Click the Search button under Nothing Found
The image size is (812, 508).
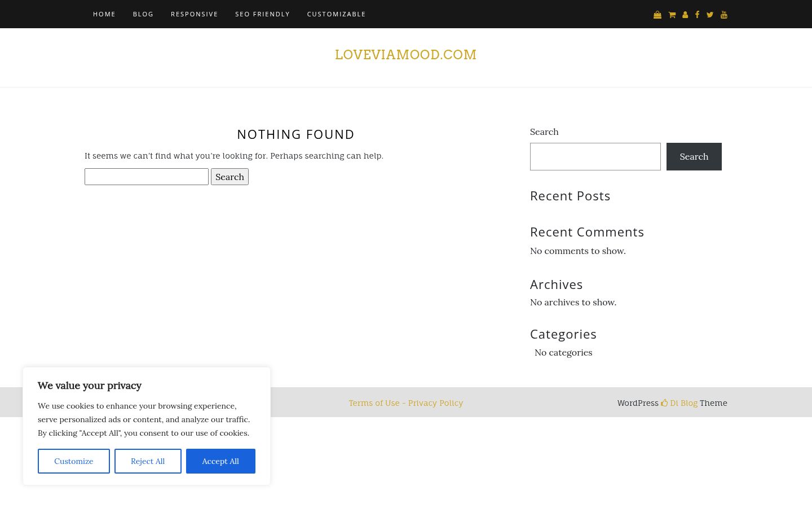[230, 177]
